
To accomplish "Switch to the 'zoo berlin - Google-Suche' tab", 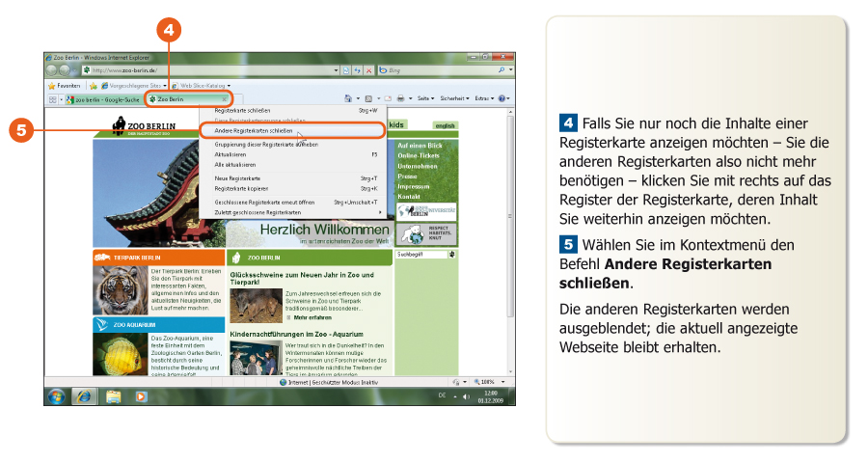I will click(x=104, y=98).
